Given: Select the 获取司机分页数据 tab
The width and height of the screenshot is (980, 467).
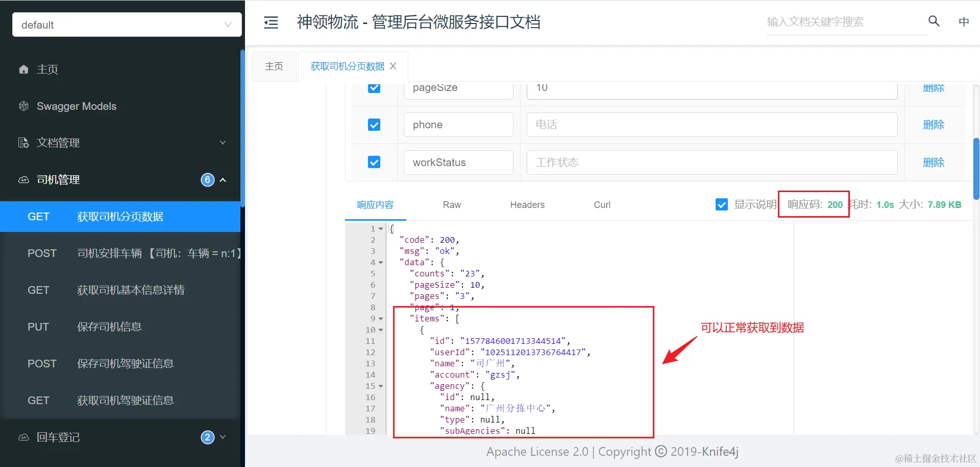Looking at the screenshot, I should pos(347,66).
